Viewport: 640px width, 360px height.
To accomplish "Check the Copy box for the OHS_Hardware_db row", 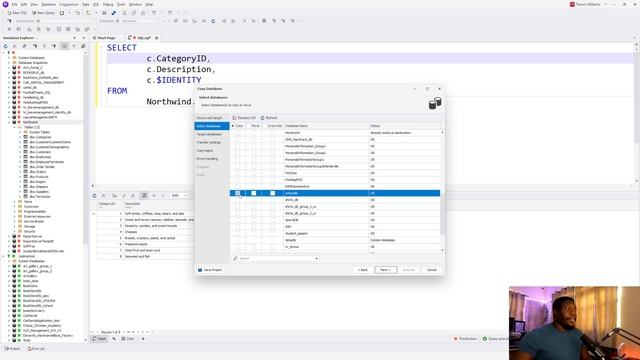I will coord(238,140).
